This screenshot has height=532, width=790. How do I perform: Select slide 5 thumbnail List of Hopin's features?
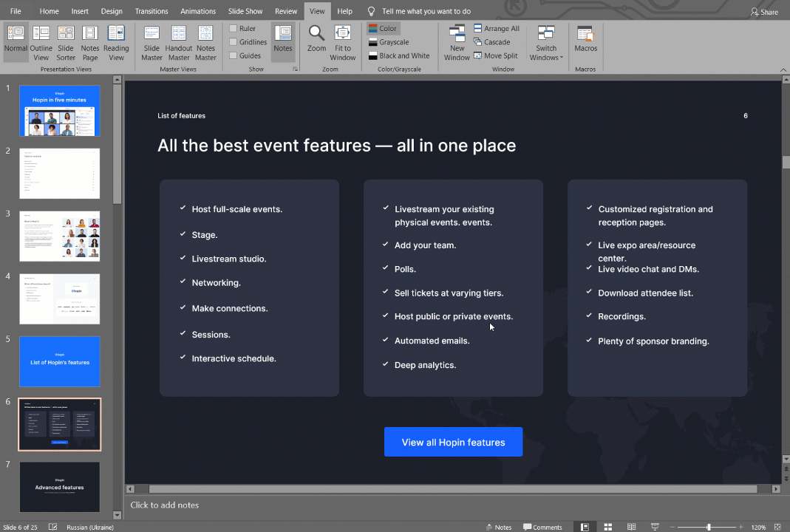(59, 362)
